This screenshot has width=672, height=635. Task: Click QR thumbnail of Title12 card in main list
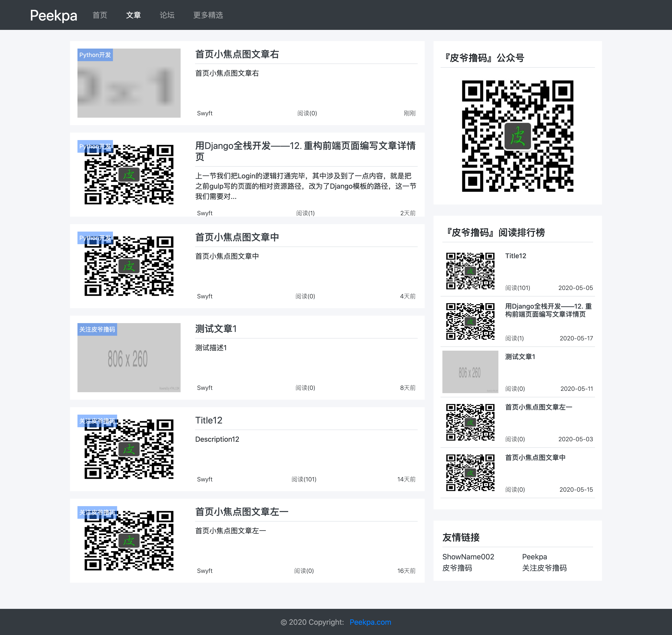[129, 449]
